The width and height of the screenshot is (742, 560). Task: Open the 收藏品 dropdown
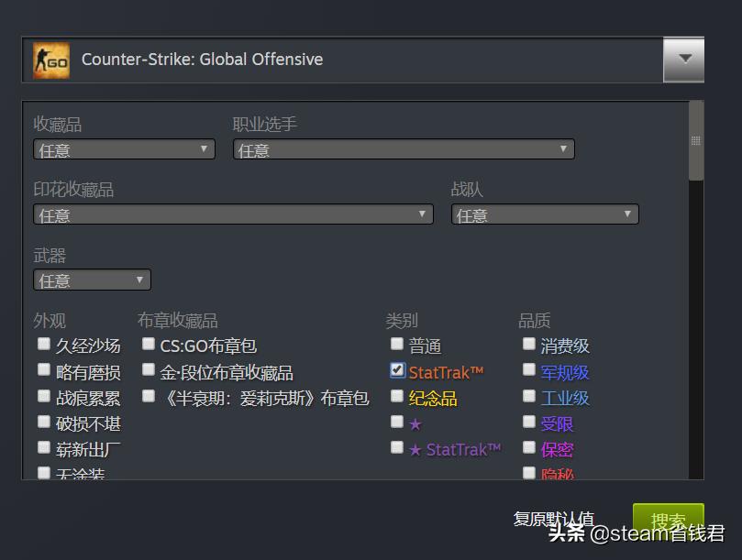(124, 148)
